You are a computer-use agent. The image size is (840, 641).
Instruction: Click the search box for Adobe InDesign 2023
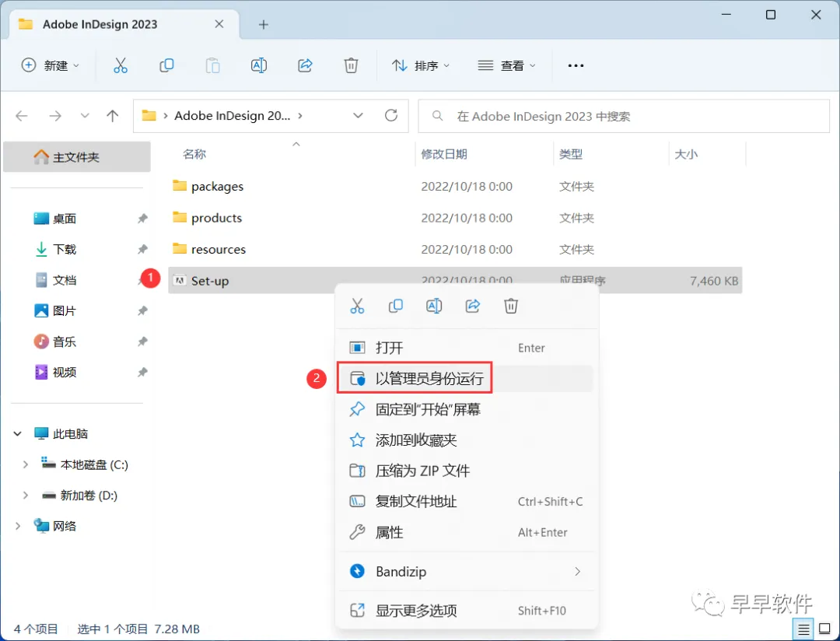[x=624, y=116]
